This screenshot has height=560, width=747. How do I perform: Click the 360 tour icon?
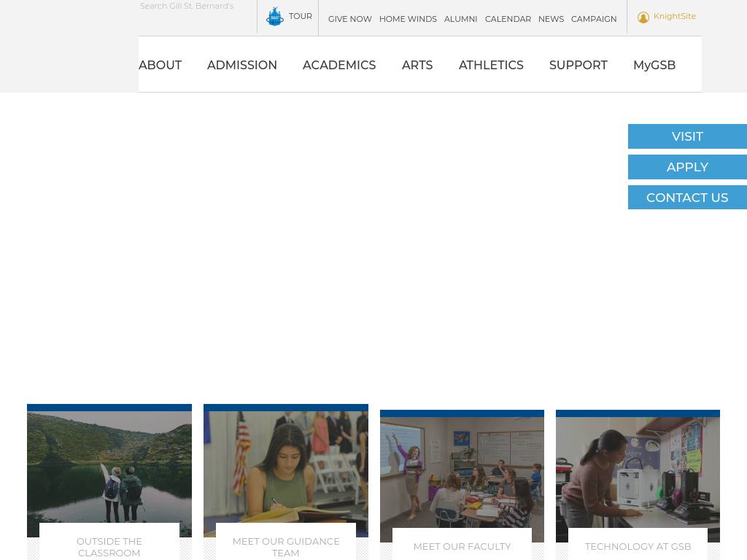(x=275, y=16)
